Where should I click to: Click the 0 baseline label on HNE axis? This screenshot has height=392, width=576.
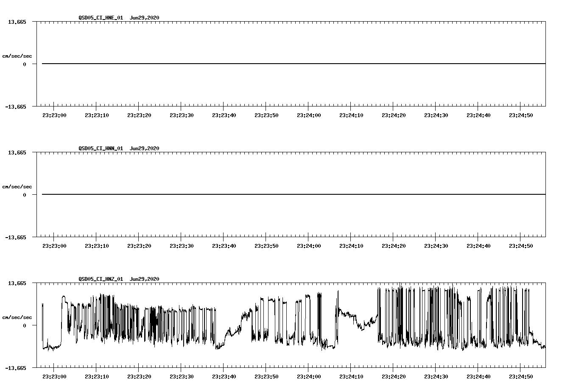(x=25, y=64)
